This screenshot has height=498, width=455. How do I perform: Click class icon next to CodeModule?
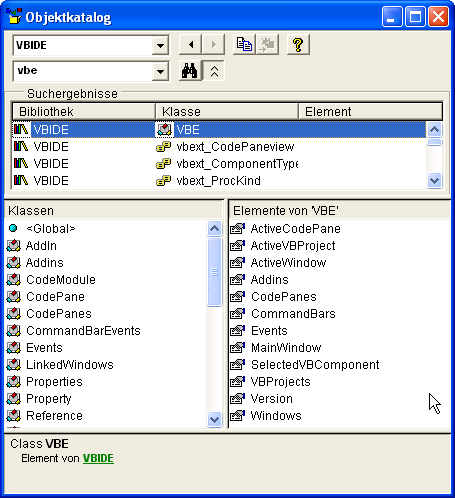pos(13,280)
